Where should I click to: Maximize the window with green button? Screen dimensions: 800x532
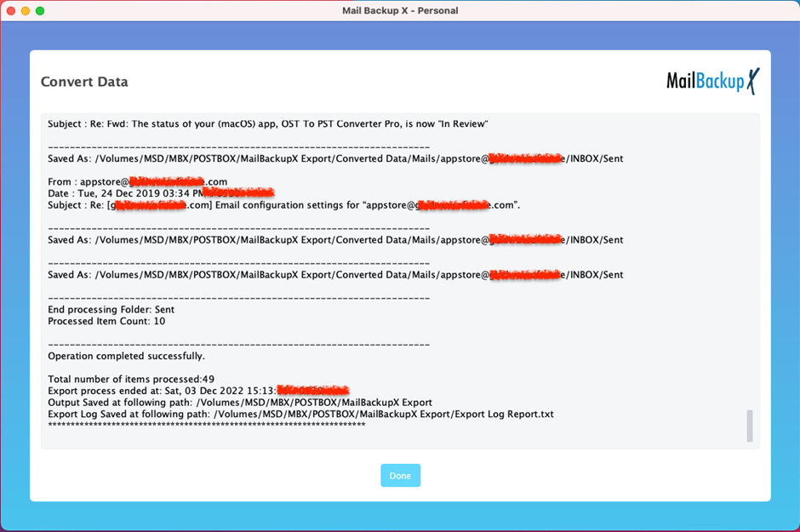pos(40,11)
